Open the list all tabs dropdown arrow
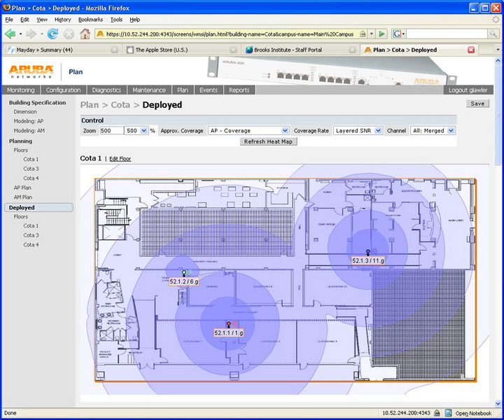The width and height of the screenshot is (504, 420). (498, 50)
